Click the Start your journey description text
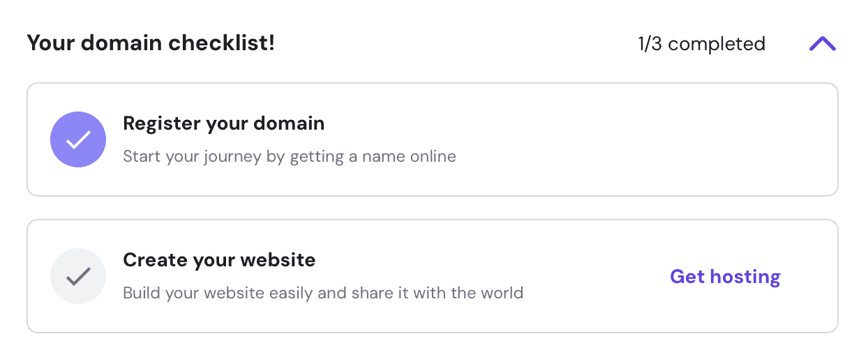 click(289, 156)
